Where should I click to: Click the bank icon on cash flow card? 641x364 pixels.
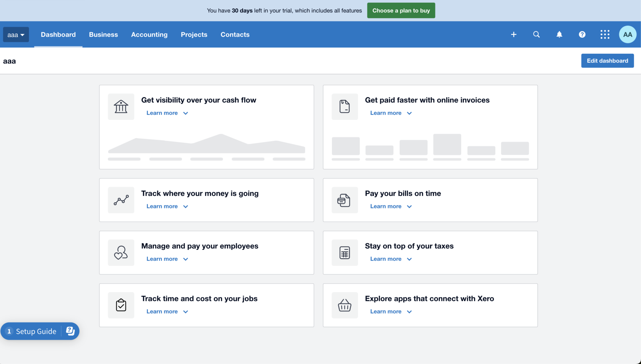click(121, 107)
